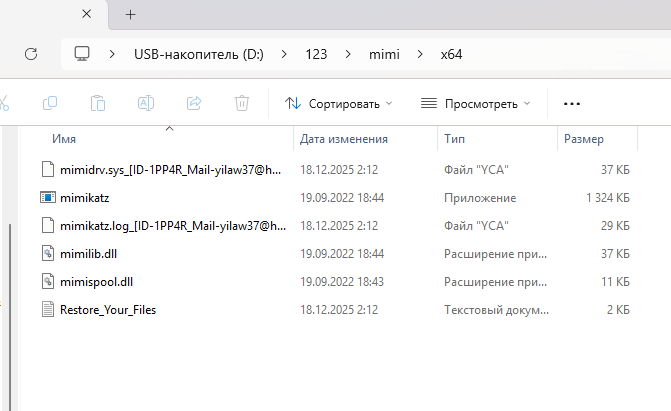
Task: Select the Restore_Your_Files text document
Action: [108, 310]
